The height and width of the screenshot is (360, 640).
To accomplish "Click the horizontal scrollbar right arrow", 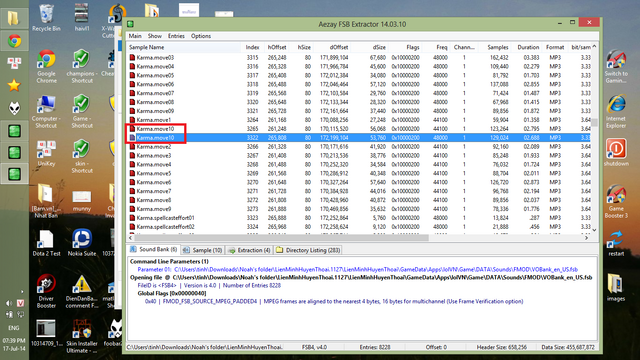I will coord(587,238).
